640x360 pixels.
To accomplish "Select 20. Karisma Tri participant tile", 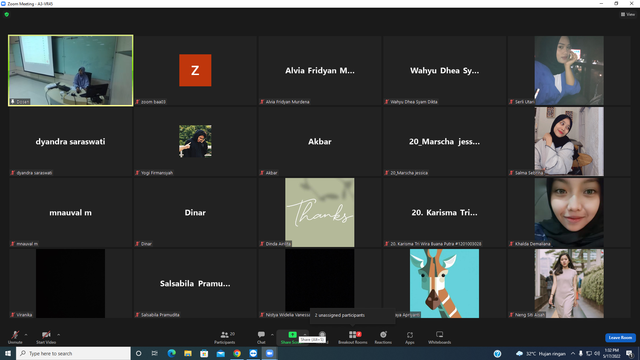I will [444, 212].
